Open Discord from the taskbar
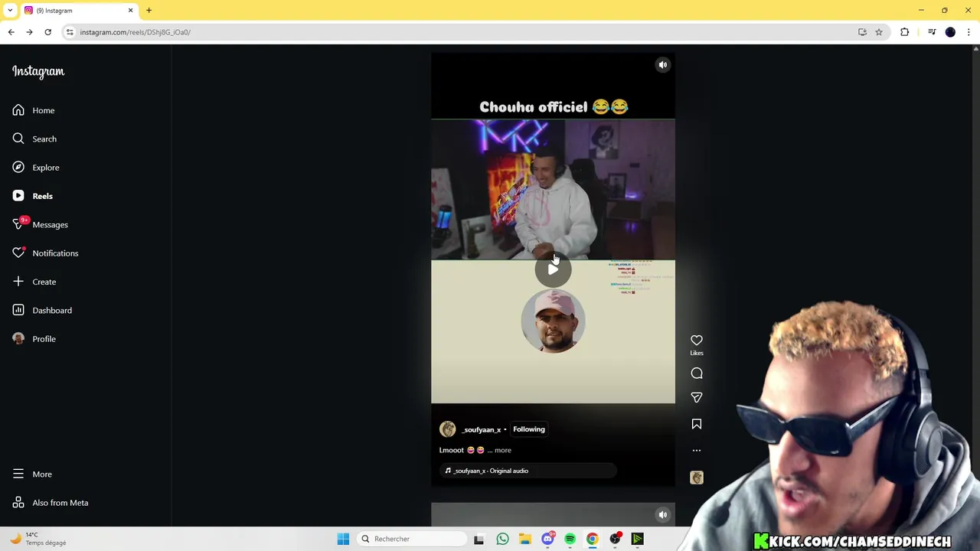This screenshot has width=980, height=551. coord(547,539)
